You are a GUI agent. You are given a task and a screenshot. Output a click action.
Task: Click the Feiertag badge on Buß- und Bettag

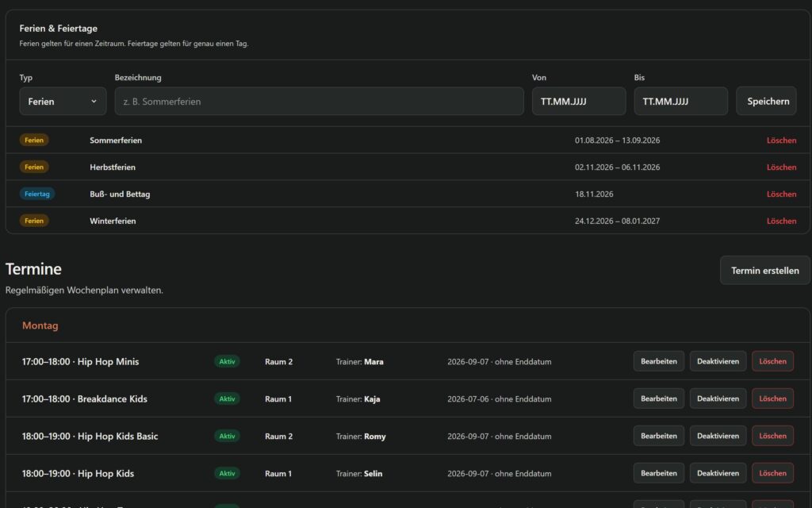tap(36, 194)
